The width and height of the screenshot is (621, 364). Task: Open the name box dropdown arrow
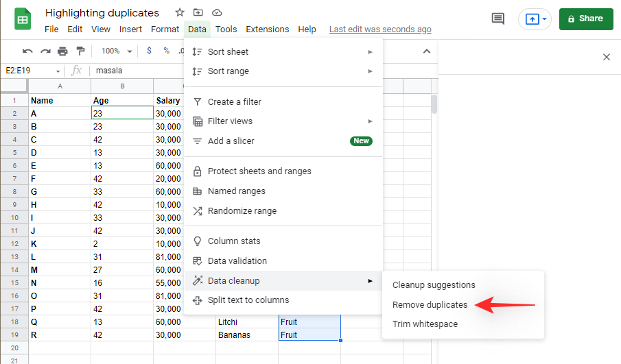click(x=58, y=71)
